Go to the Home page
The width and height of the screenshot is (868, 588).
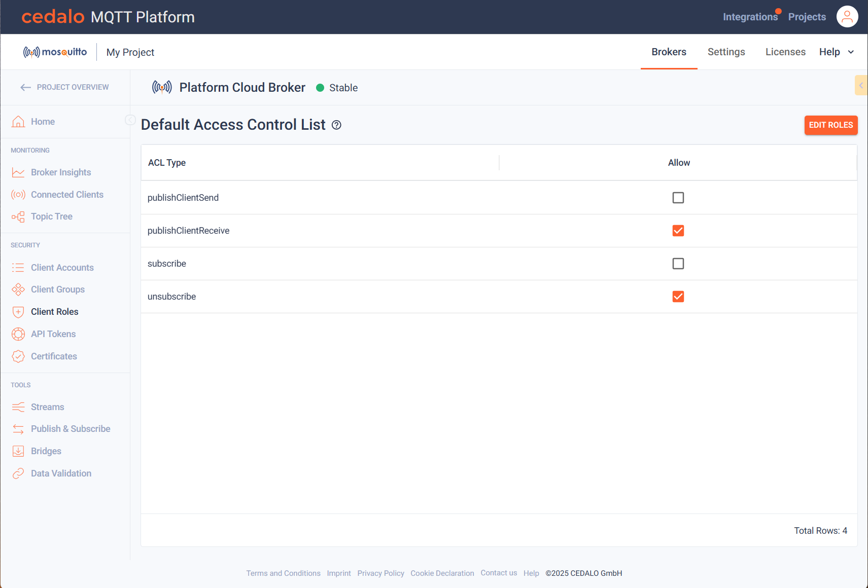[x=43, y=122]
